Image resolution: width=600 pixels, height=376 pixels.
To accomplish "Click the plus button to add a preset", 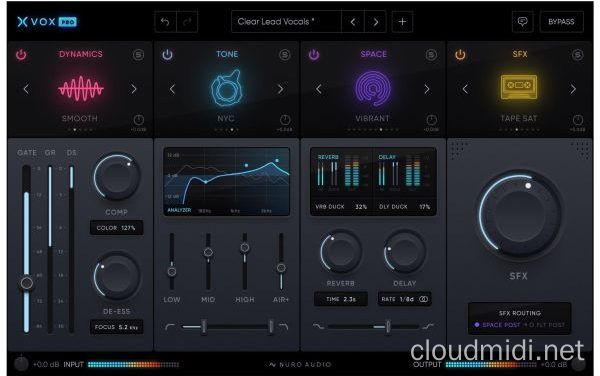I will coord(402,22).
